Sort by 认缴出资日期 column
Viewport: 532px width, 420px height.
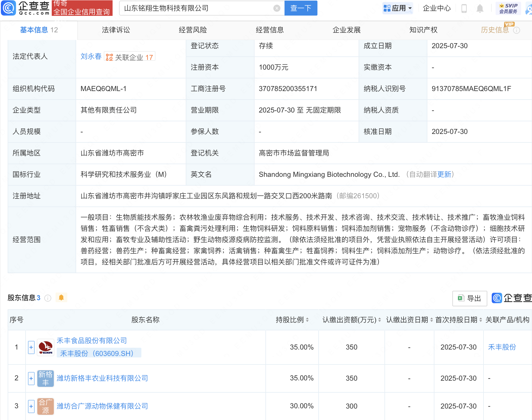431,320
